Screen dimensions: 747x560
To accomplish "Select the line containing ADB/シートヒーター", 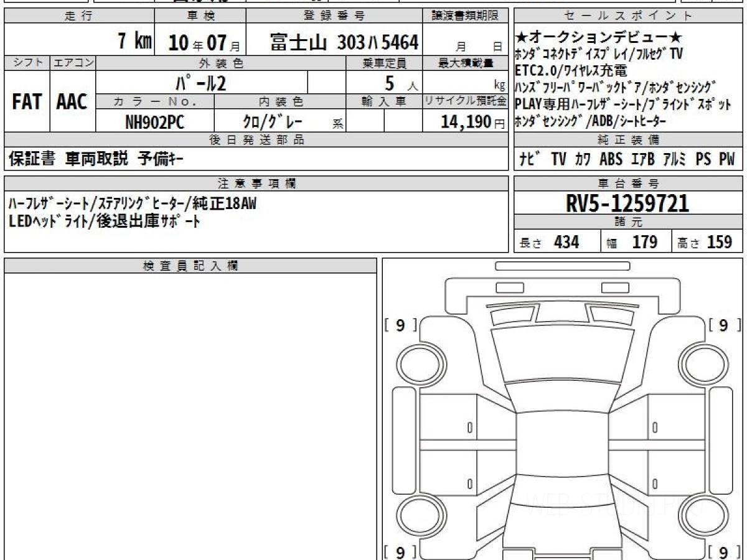I will tap(591, 121).
